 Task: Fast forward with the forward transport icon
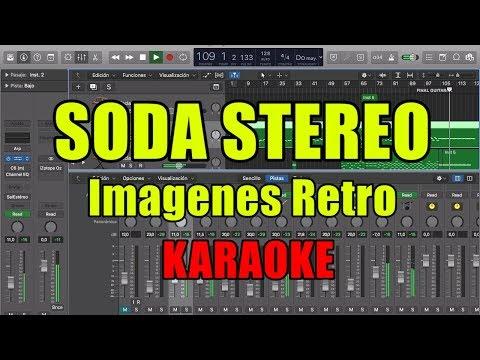[129, 57]
